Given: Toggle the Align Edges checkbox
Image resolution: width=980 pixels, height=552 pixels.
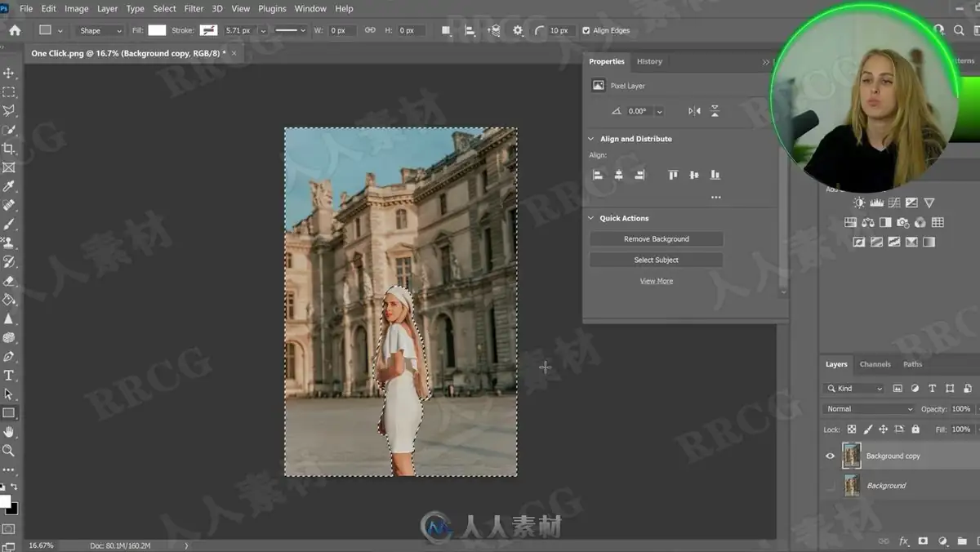Looking at the screenshot, I should 586,30.
